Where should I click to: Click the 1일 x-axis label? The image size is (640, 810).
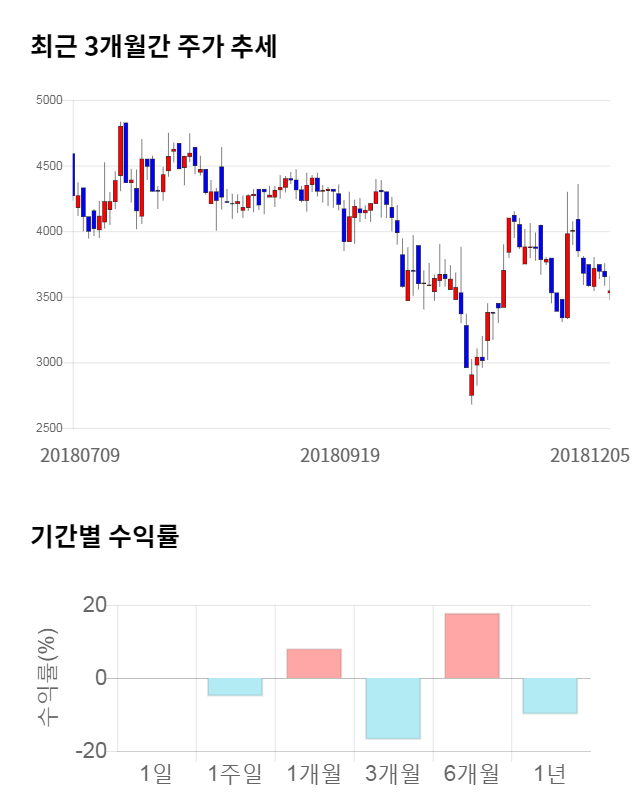(x=156, y=773)
